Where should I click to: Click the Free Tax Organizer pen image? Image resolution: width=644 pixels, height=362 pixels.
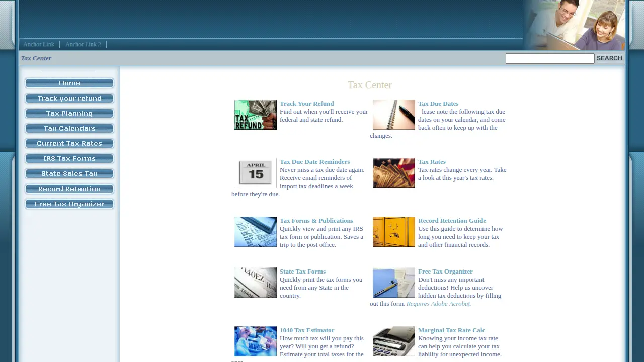point(394,283)
